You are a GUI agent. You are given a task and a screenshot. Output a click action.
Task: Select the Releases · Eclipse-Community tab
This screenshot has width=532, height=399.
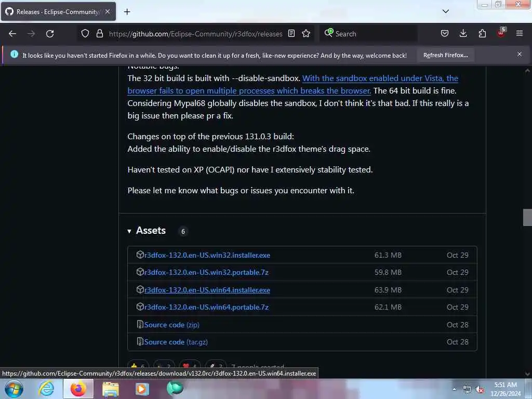58,11
